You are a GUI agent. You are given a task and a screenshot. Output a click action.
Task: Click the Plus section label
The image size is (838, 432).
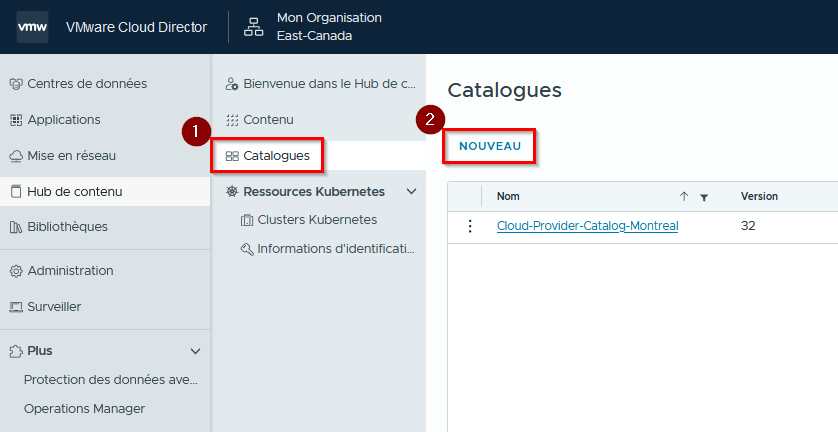click(x=40, y=351)
